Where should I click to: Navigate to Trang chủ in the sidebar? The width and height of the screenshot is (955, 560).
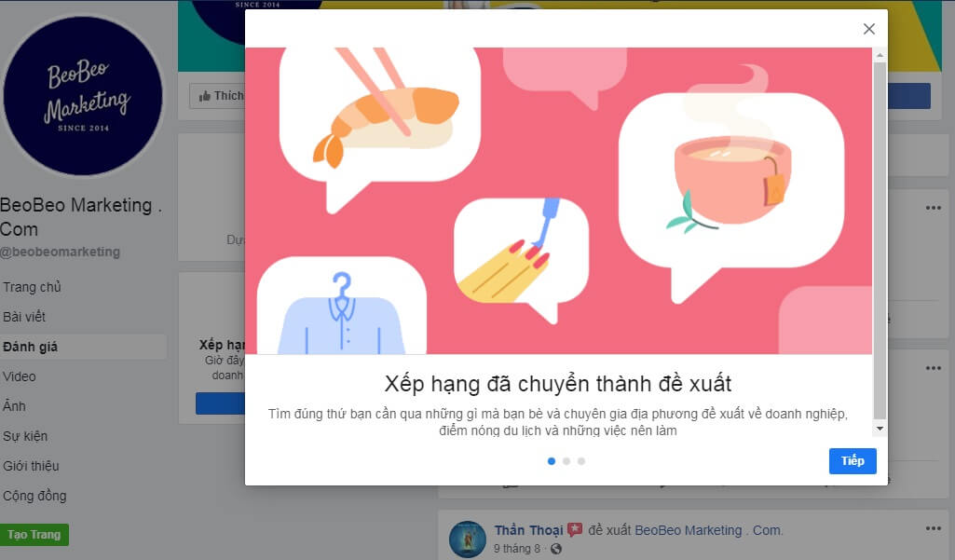32,286
